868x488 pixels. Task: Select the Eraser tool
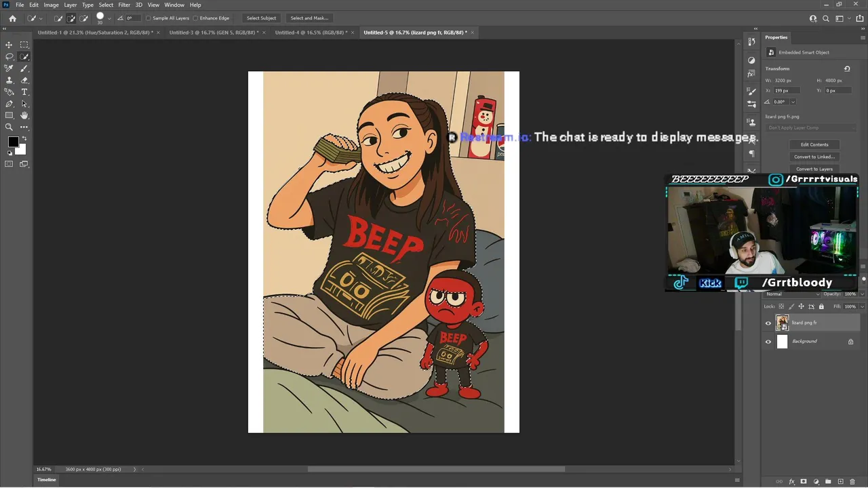pyautogui.click(x=24, y=80)
